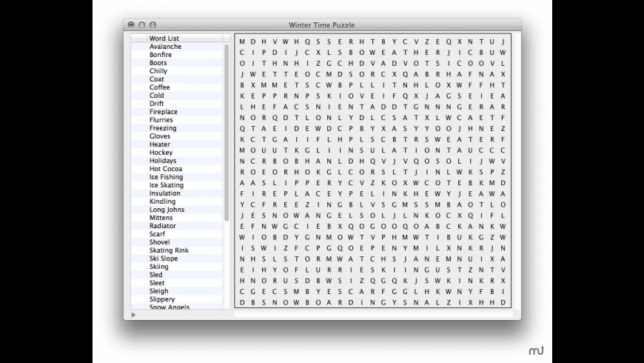Select Ski Slope in the word list

click(177, 259)
